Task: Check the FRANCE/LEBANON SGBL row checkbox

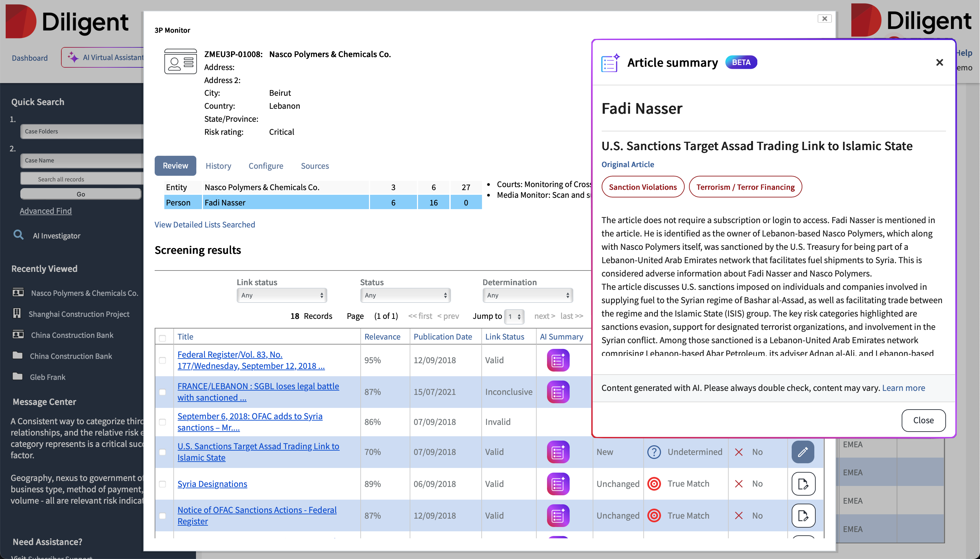Action: 162,392
